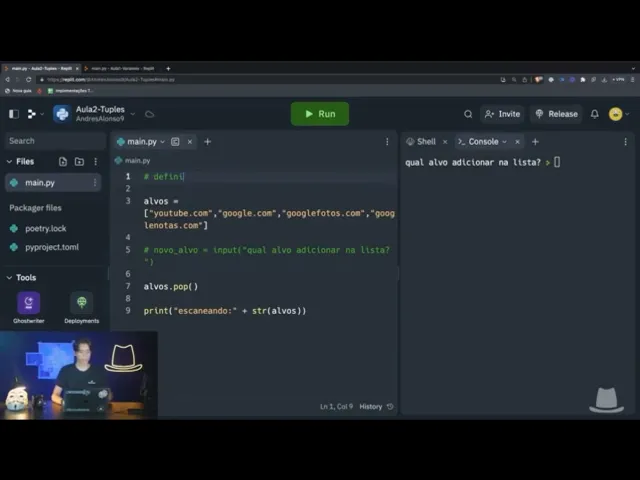Open the Deployments tool
The height and width of the screenshot is (480, 640).
[x=82, y=307]
